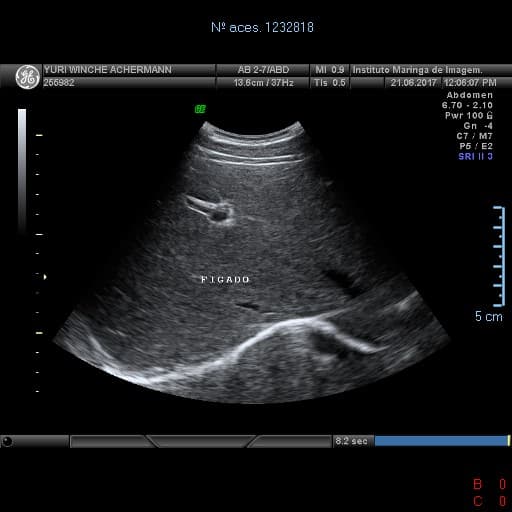
Task: Click the 8.2 sec cine time field
Action: 351,441
